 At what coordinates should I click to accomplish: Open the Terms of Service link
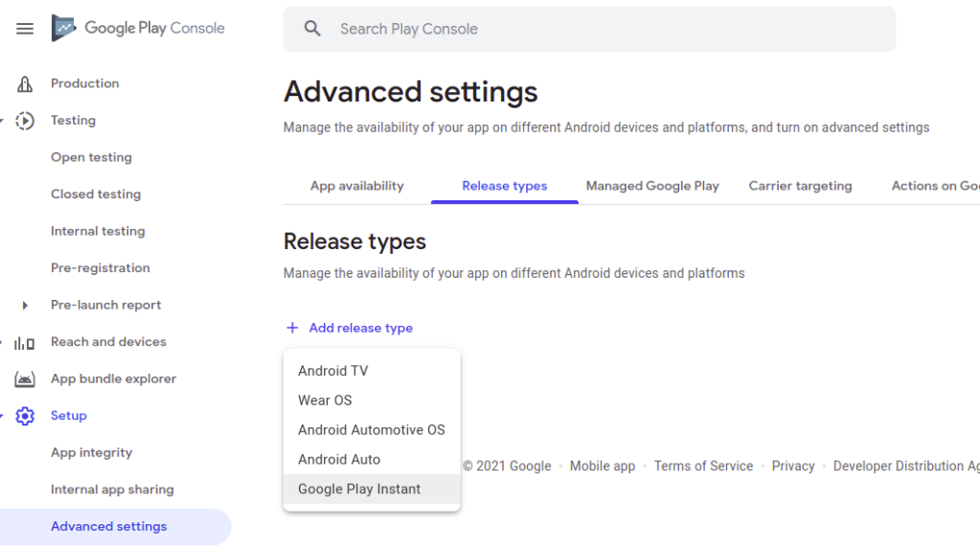coord(703,466)
